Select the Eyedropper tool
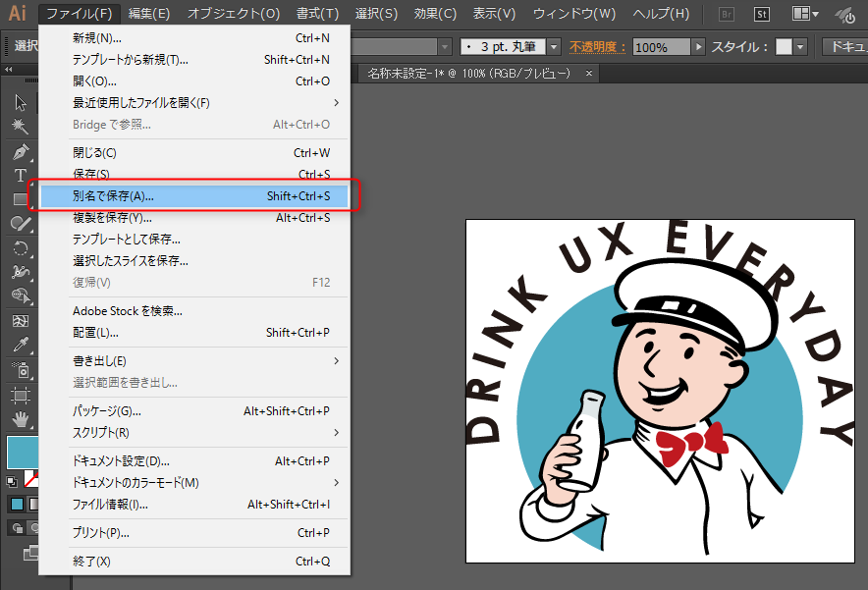Screen dimensions: 868x590 (20, 346)
